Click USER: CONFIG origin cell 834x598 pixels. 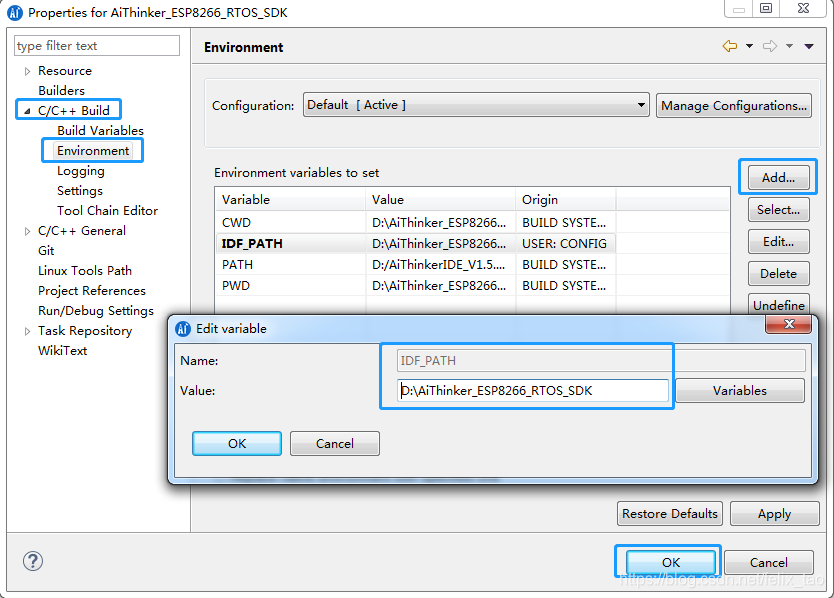564,244
